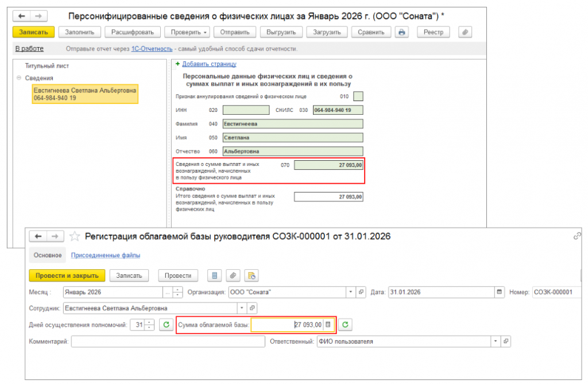The image size is (588, 384).
Task: Open calculator in Сумма облагаемой базы field
Action: point(328,324)
